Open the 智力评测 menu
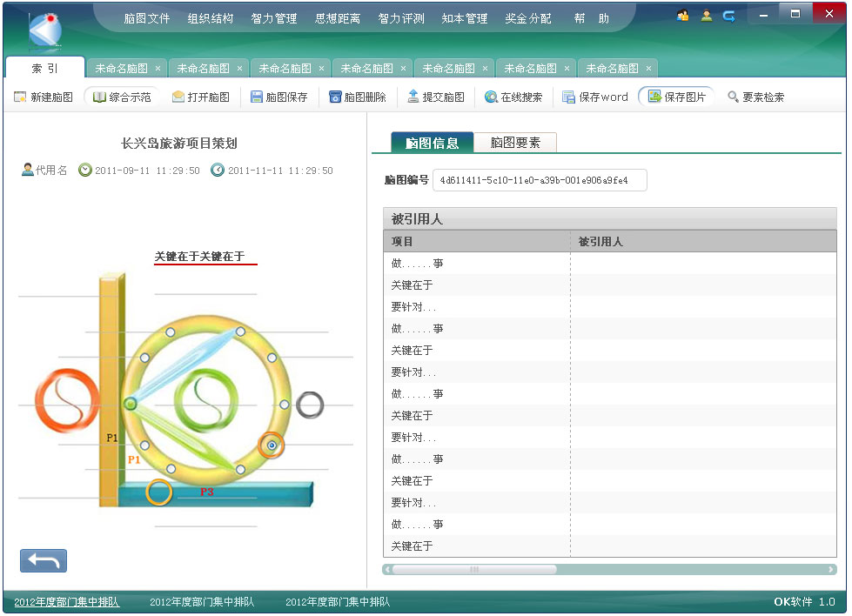Viewport: 852px width, 616px height. (401, 18)
